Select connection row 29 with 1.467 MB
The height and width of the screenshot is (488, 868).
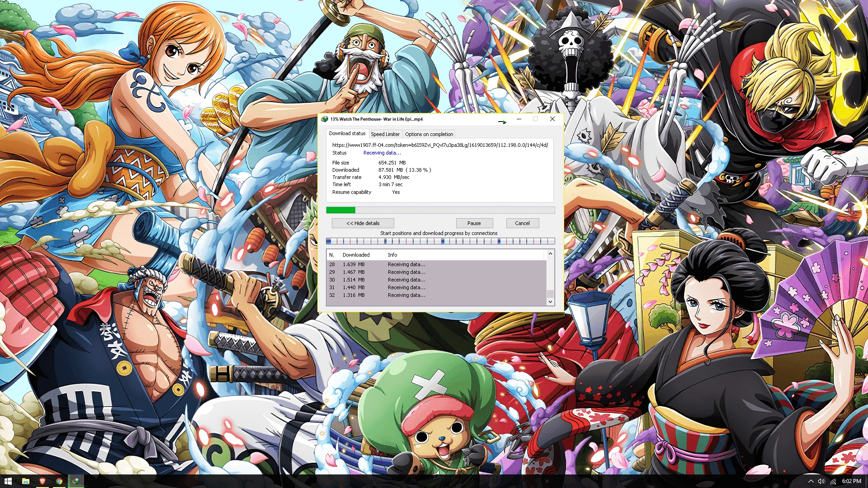coord(436,272)
